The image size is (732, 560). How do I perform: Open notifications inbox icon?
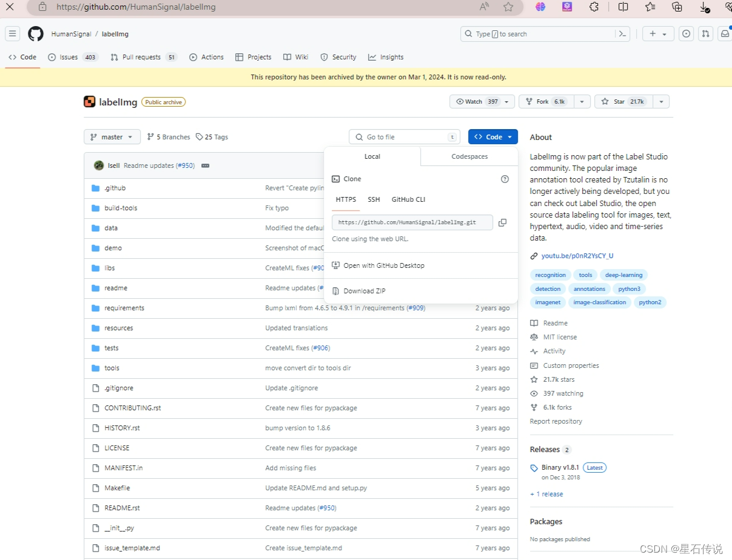725,34
